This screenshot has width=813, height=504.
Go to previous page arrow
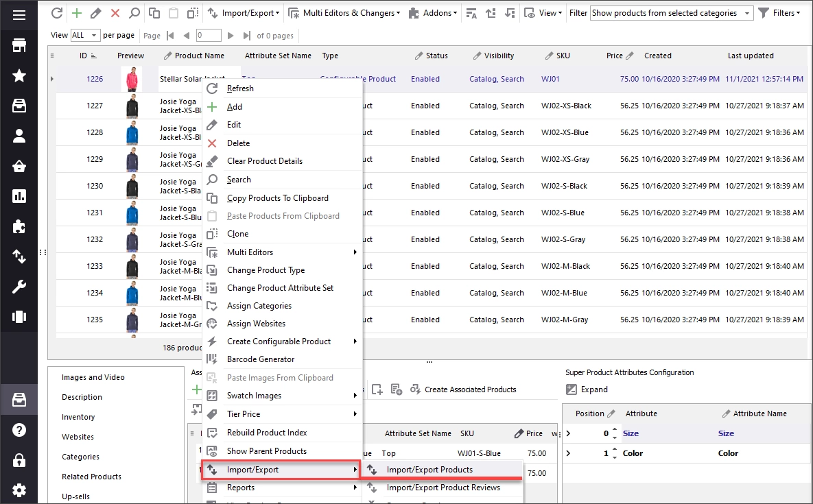186,36
